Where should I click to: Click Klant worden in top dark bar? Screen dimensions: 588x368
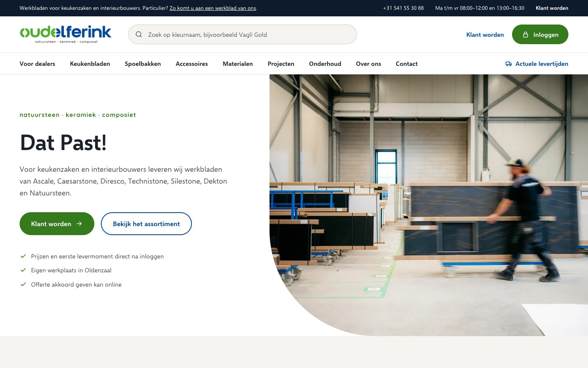[x=552, y=8]
